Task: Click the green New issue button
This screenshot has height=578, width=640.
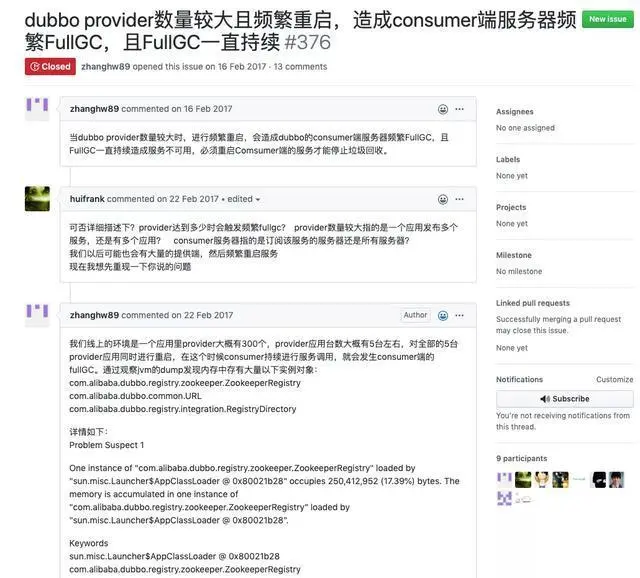Action: pos(607,19)
